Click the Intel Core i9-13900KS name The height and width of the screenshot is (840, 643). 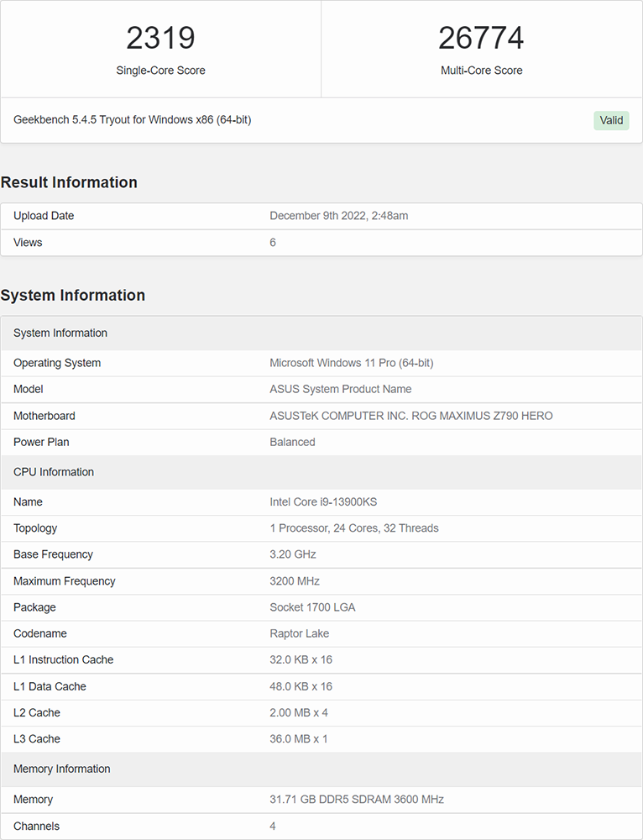click(323, 502)
